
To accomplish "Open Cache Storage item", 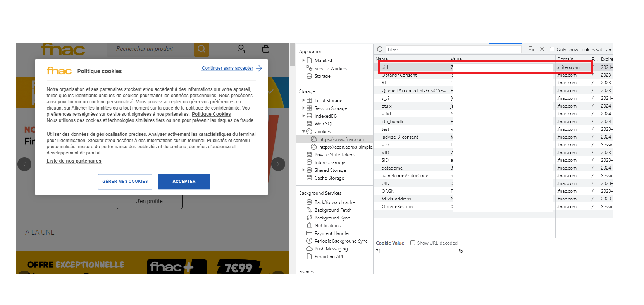I will [329, 178].
